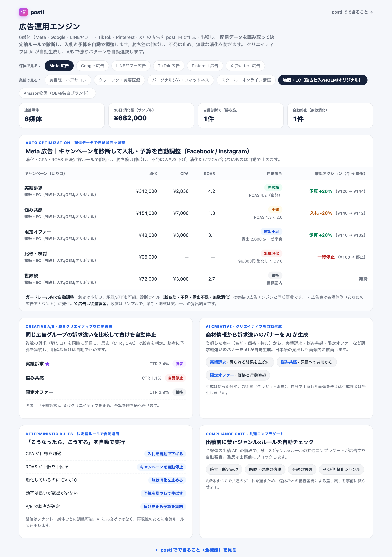Click the キャンペーンを自動停止 rule tag

click(161, 467)
